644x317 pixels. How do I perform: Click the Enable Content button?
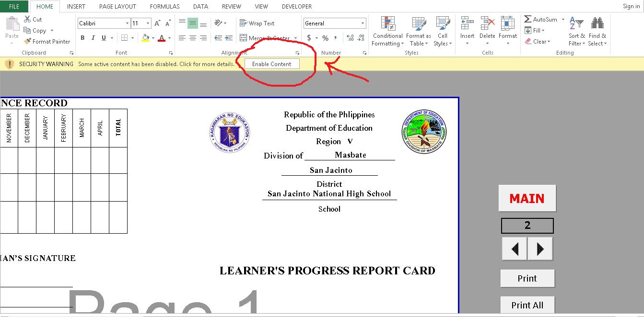pos(271,63)
